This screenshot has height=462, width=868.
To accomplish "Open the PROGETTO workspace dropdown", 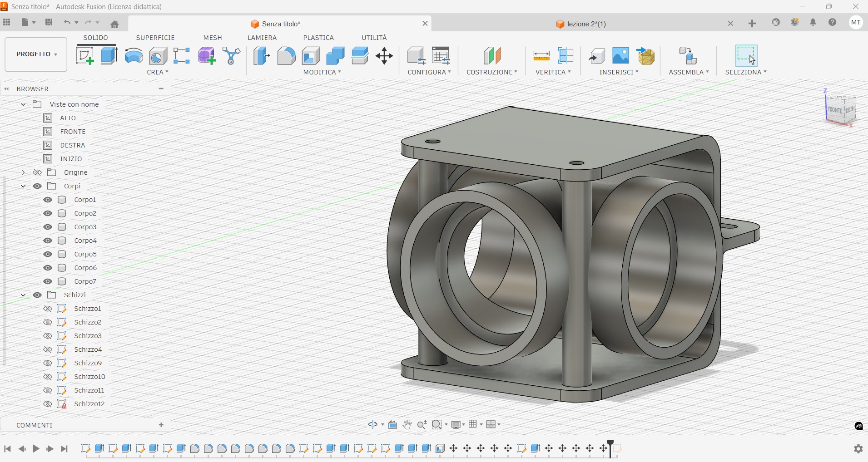I will coord(36,54).
